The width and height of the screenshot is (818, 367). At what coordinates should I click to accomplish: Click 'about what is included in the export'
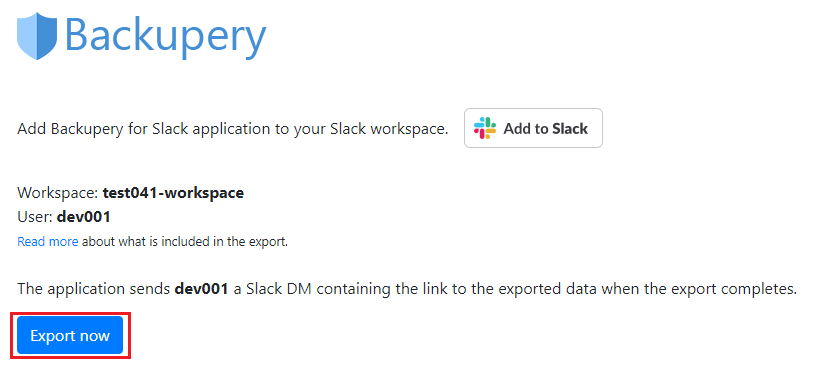point(185,242)
